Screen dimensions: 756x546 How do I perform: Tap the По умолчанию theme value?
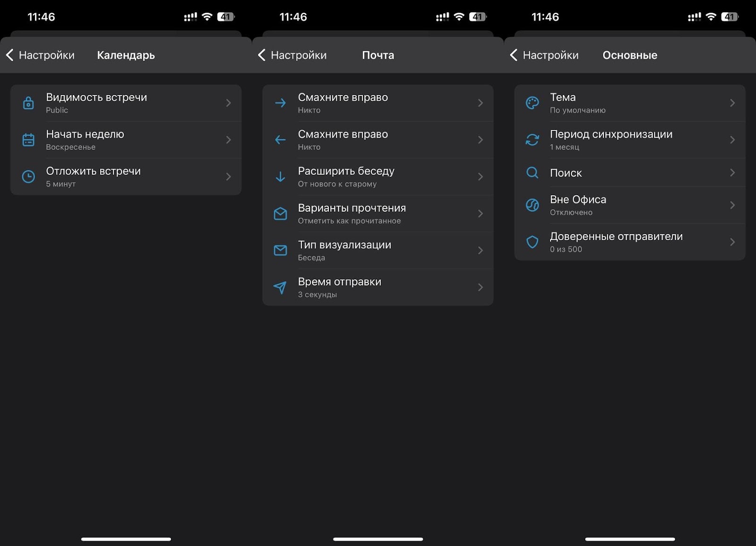point(577,110)
